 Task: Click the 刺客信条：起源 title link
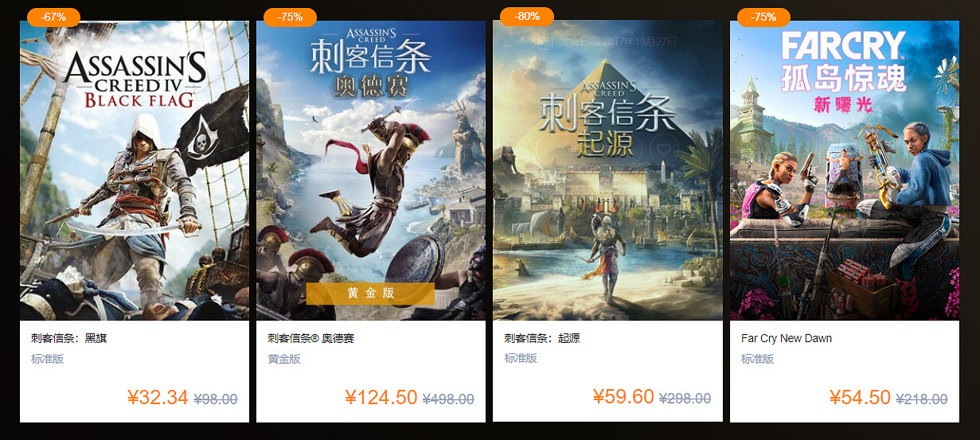pyautogui.click(x=542, y=338)
